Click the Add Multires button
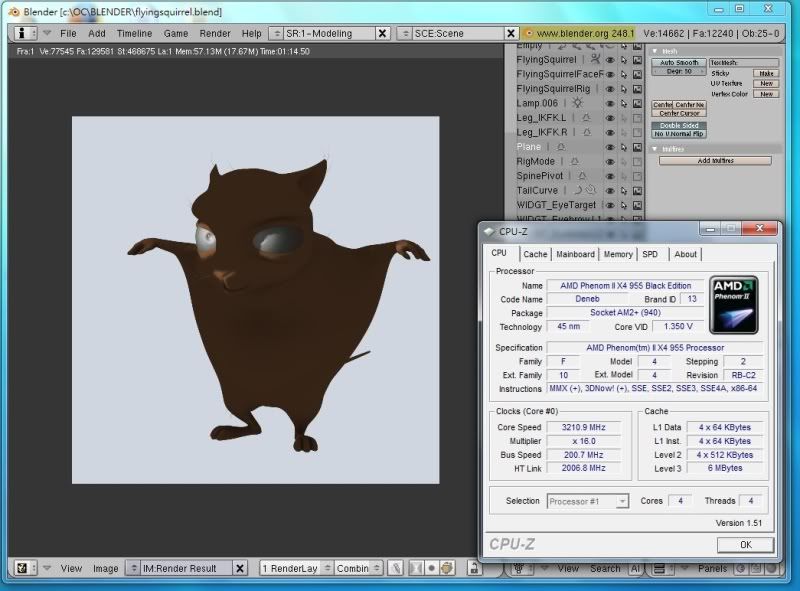The height and width of the screenshot is (591, 800). pos(715,161)
